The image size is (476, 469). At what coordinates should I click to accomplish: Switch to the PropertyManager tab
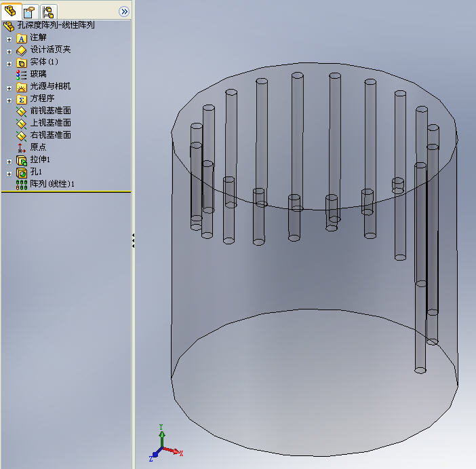[29, 12]
